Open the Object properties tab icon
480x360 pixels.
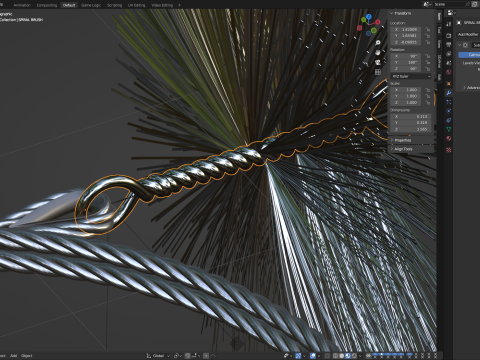449,84
